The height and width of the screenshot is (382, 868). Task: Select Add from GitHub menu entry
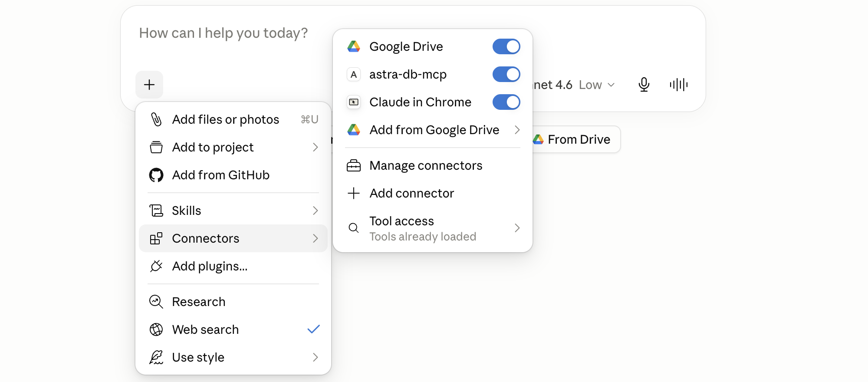pyautogui.click(x=233, y=175)
